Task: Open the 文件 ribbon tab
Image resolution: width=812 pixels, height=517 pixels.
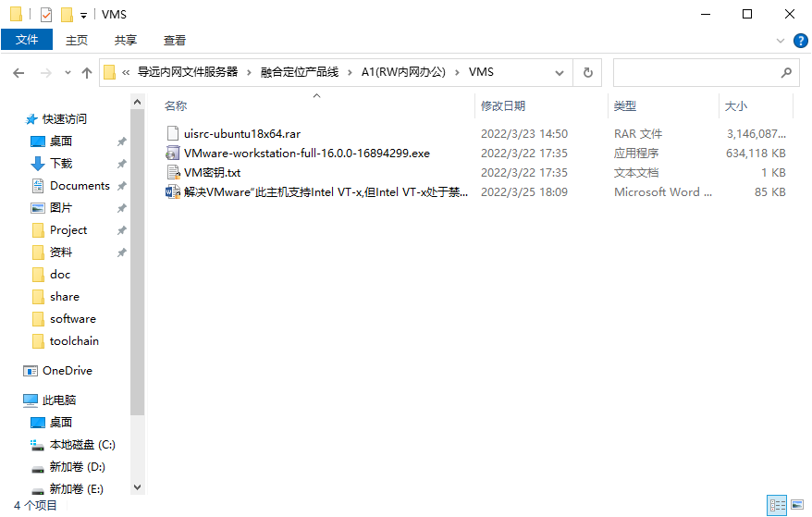Action: [x=27, y=40]
